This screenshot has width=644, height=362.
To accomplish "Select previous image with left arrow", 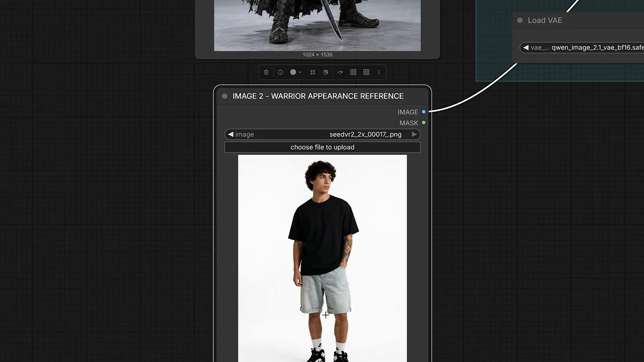I will click(231, 134).
